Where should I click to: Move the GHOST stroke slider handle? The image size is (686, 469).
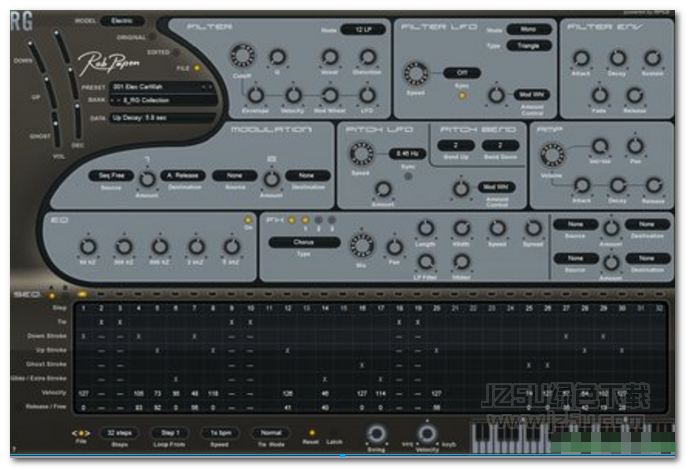(56, 123)
